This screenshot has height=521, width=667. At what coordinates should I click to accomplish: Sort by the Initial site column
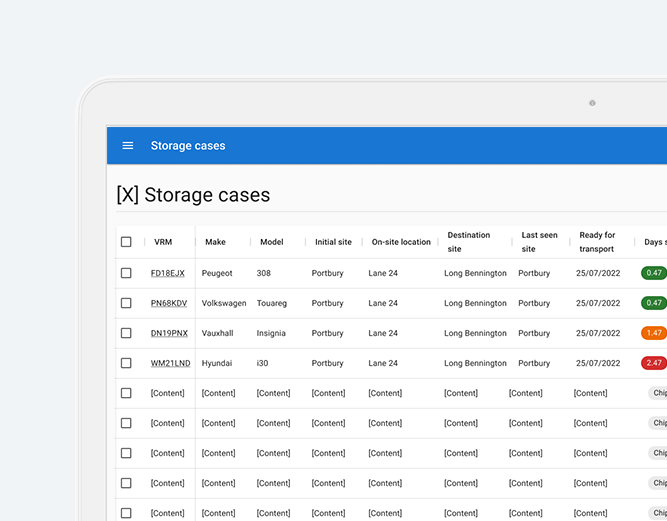333,242
